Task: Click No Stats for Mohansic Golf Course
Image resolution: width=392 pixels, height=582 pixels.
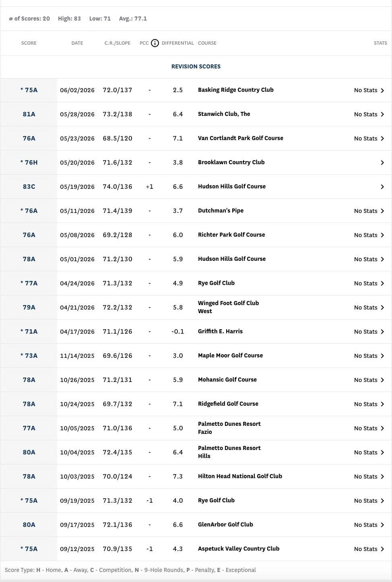Action: pos(365,380)
